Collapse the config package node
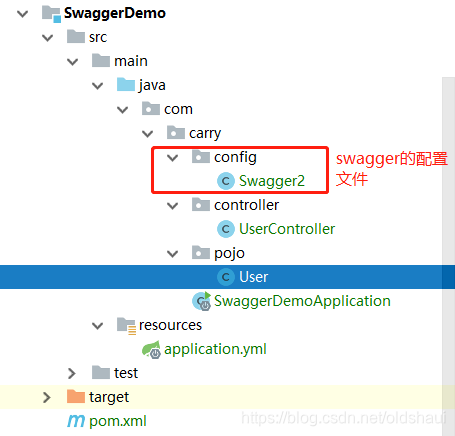This screenshot has height=436, width=455. (x=172, y=158)
